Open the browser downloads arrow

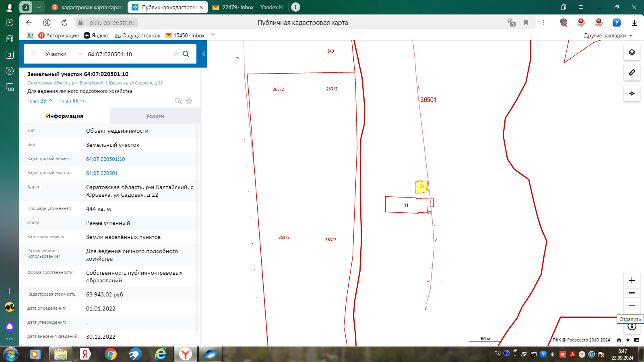[634, 23]
